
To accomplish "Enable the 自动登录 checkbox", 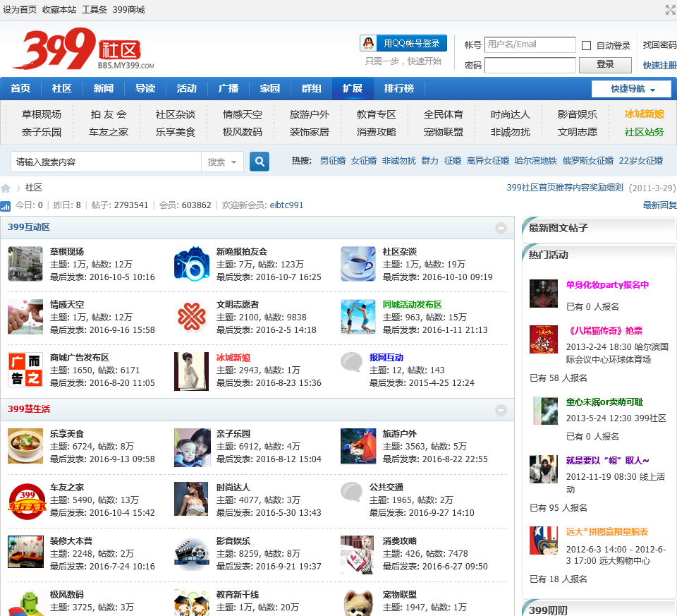I will pyautogui.click(x=586, y=45).
